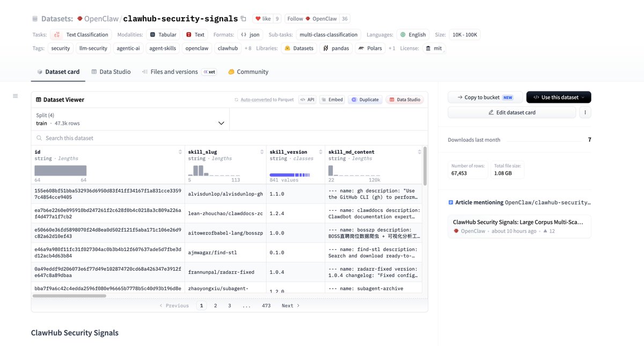Switch to the Dataset card tab
This screenshot has height=346, width=644.
click(58, 71)
